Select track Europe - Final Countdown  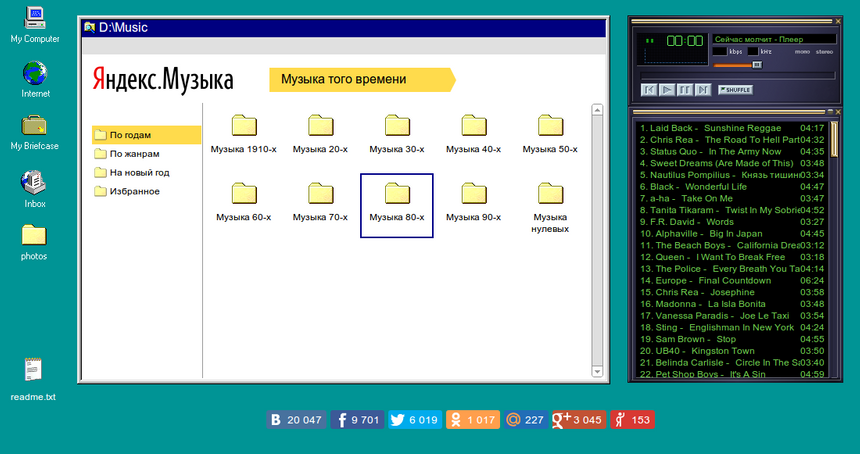point(732,280)
